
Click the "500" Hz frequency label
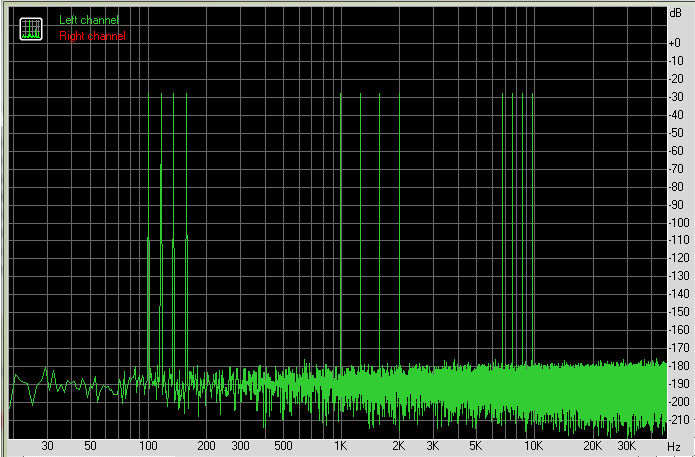[283, 446]
